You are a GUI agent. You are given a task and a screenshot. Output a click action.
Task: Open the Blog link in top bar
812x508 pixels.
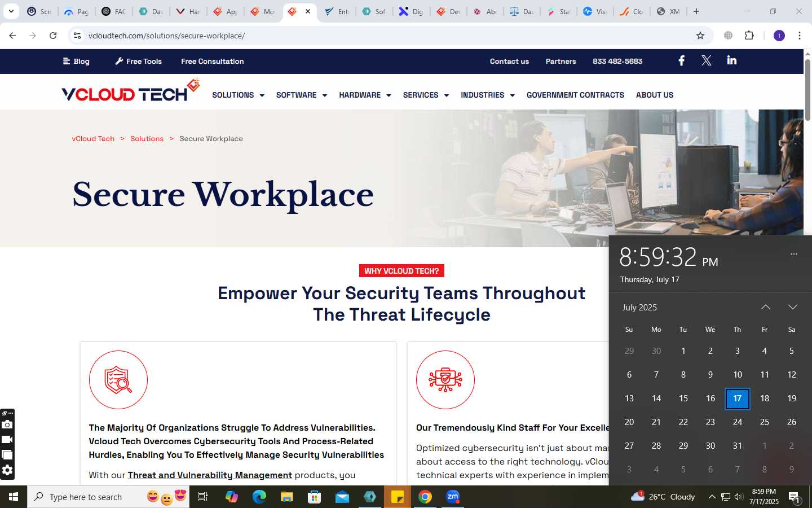[76, 61]
